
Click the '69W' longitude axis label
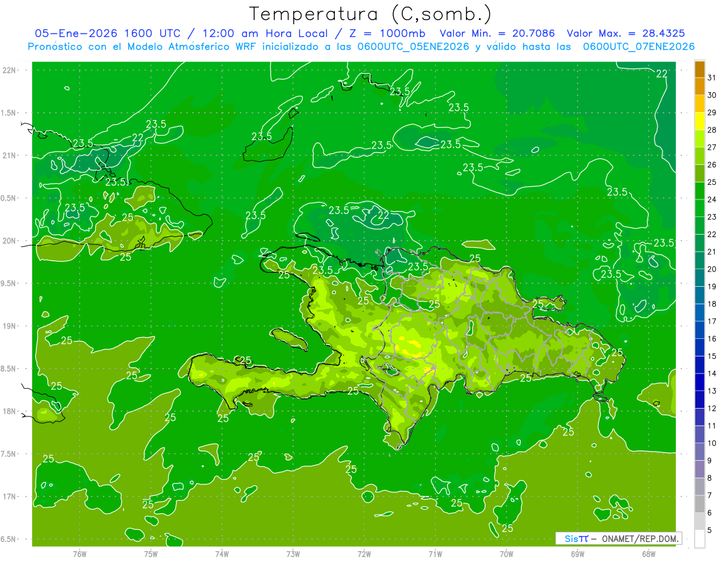578,554
